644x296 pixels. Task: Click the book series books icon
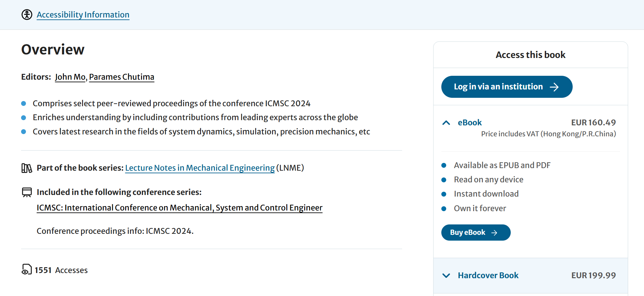pos(27,168)
